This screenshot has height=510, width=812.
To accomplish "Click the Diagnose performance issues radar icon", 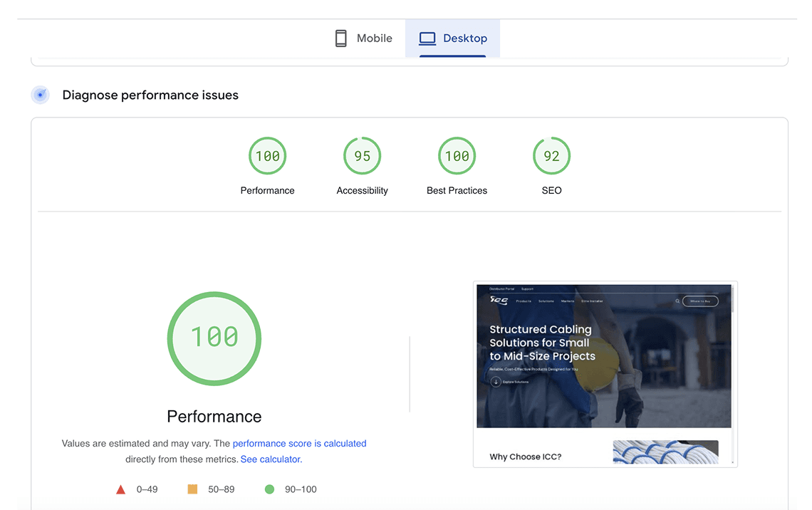I will point(41,95).
